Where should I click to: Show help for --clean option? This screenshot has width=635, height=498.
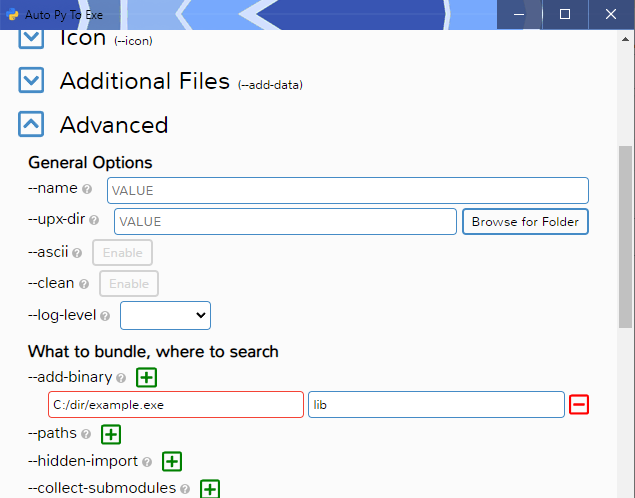[84, 284]
